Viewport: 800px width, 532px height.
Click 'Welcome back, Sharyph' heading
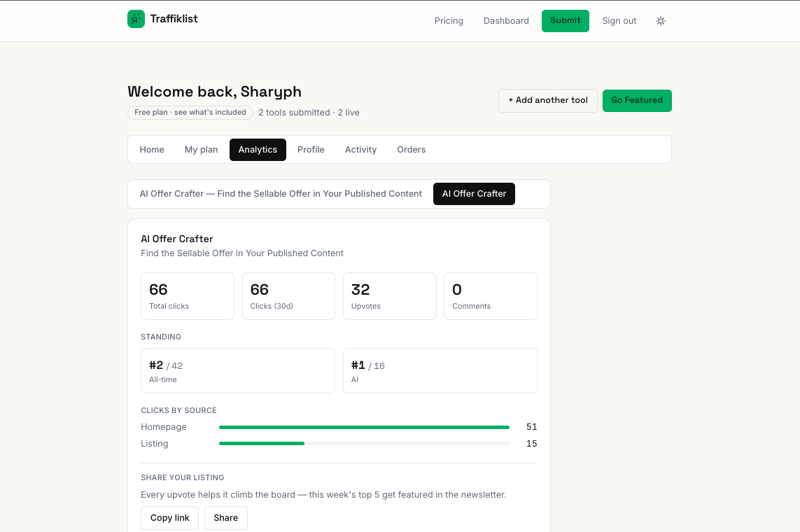[214, 92]
